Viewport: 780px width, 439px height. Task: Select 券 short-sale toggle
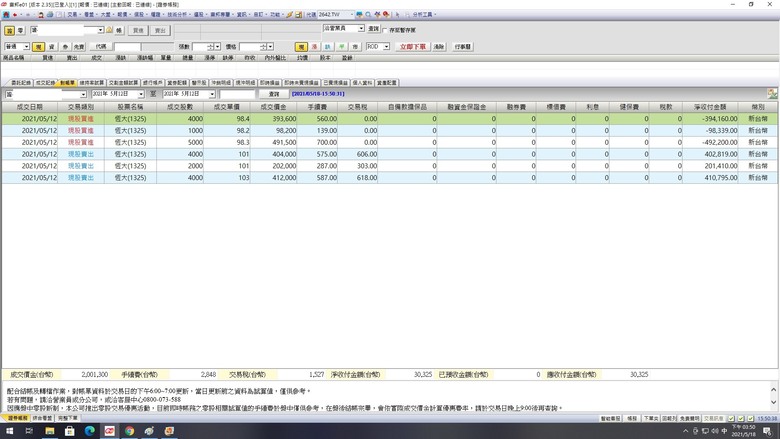click(65, 47)
